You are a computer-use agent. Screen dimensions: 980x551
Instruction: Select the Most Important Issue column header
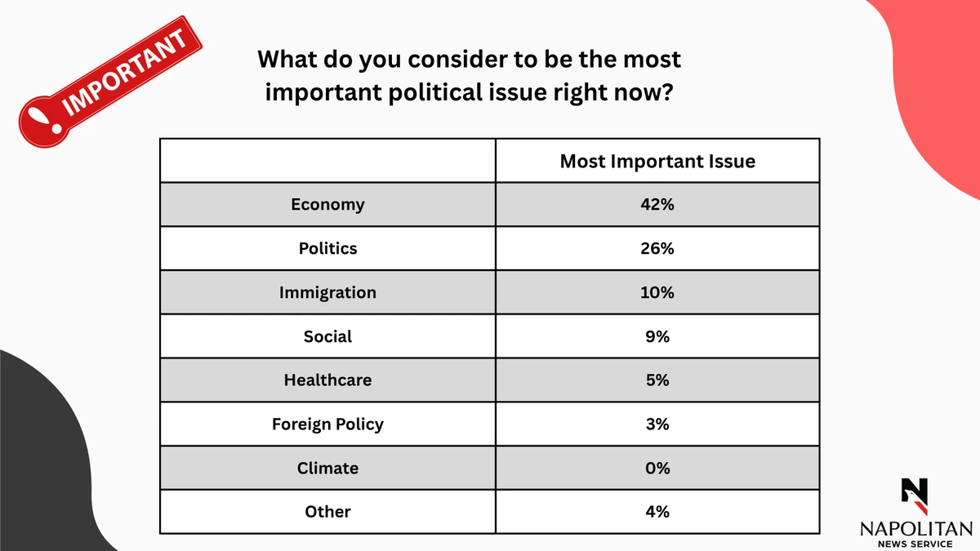pos(657,161)
